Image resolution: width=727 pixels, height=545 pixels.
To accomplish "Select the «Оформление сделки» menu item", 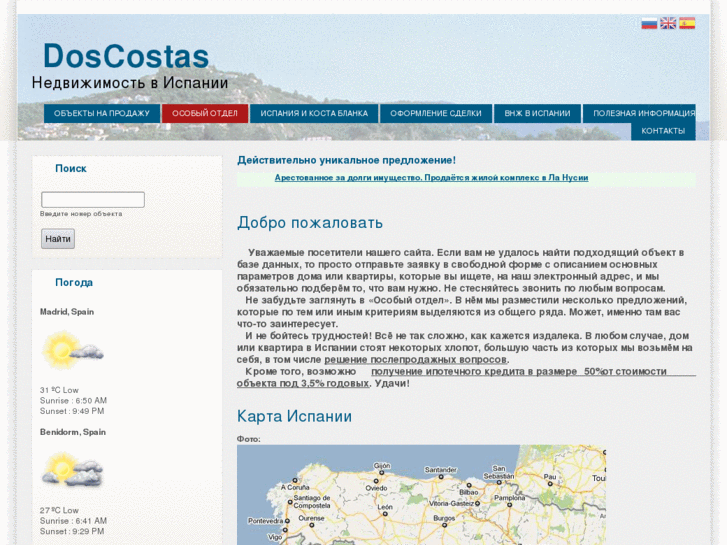I will 436,113.
